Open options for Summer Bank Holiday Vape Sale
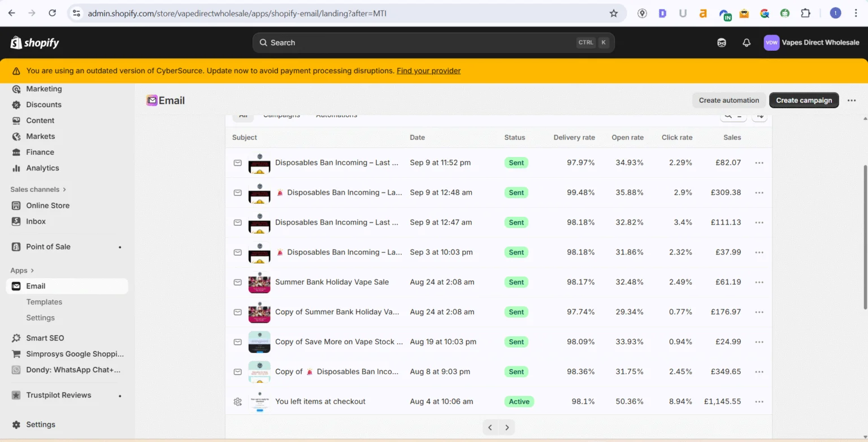 (x=759, y=282)
